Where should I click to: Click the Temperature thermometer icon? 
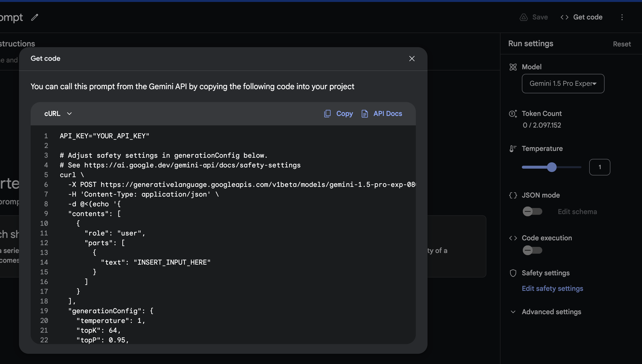tap(513, 149)
